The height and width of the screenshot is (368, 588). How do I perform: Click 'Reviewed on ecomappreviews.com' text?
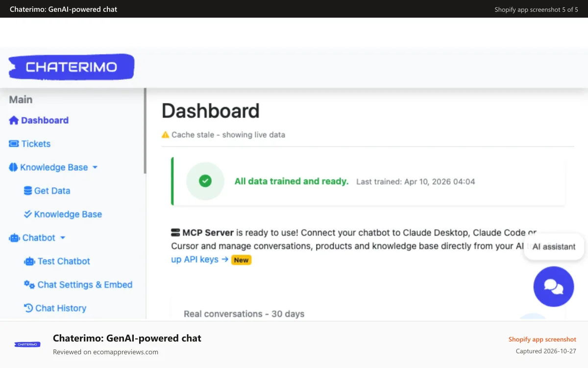pos(105,352)
